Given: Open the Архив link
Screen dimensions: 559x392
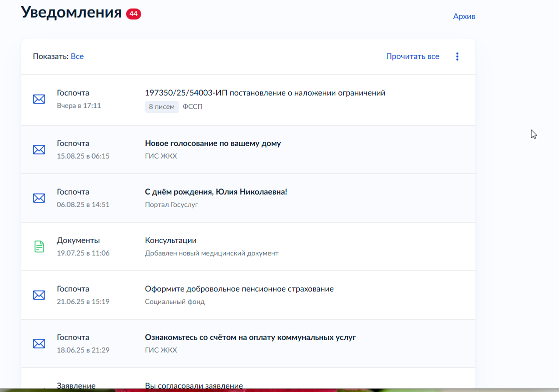Looking at the screenshot, I should click(464, 16).
